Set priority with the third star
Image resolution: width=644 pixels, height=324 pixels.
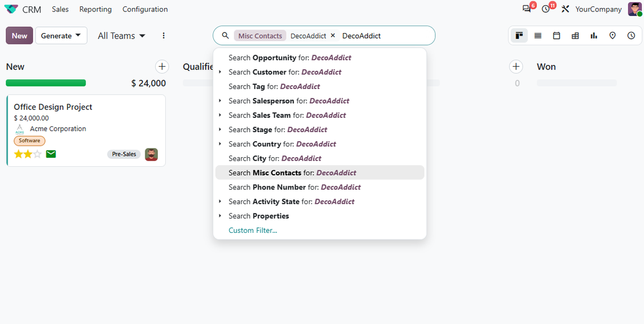38,154
